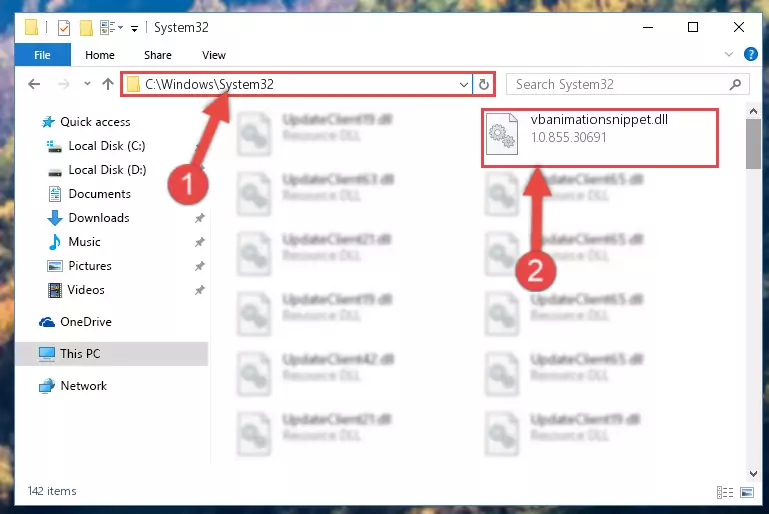Refresh the System32 folder
Image resolution: width=769 pixels, height=514 pixels.
(484, 84)
